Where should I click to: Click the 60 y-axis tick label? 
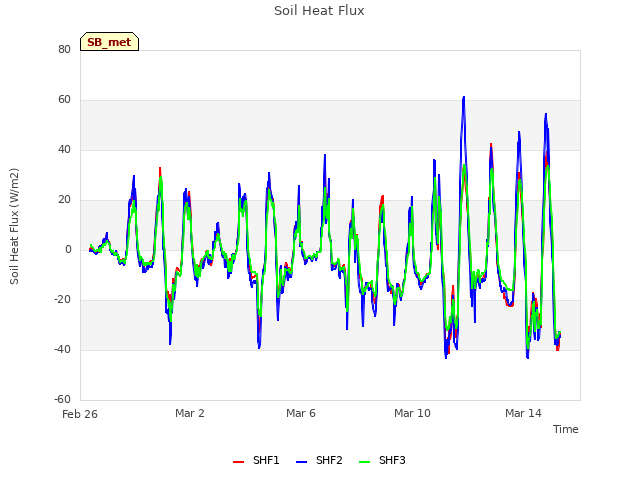[64, 100]
